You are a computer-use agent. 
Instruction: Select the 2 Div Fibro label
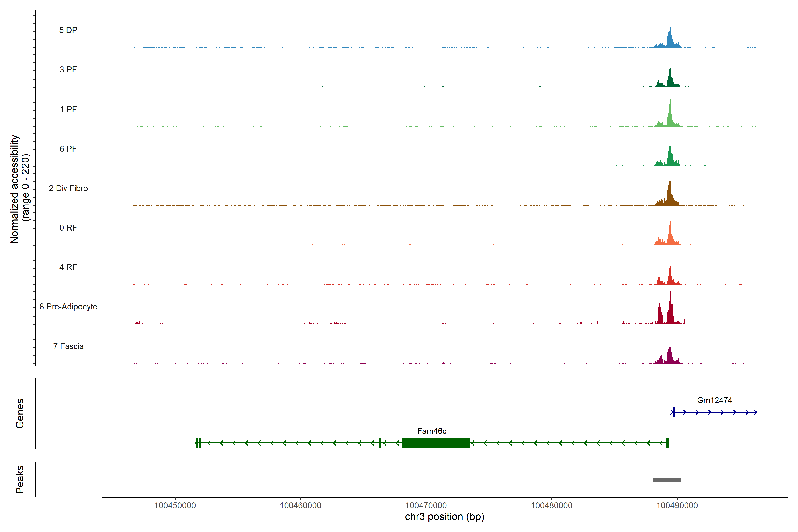click(x=68, y=188)
